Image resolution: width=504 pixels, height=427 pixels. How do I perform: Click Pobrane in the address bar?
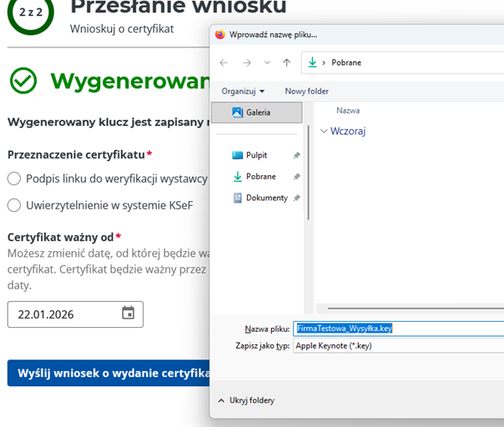pyautogui.click(x=345, y=63)
